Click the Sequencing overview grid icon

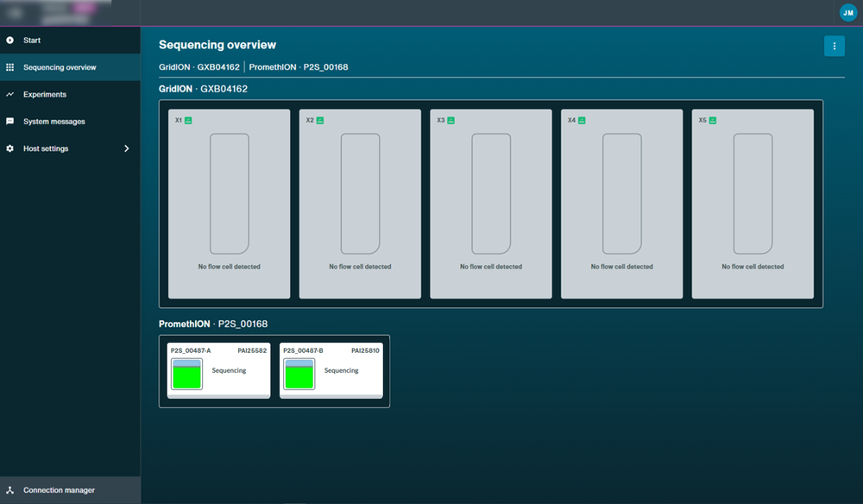(9, 67)
